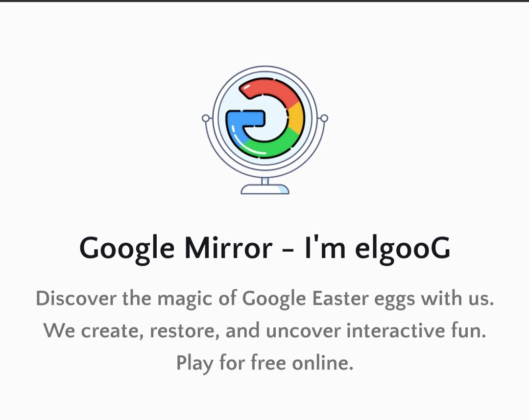
Task: Click the dark bar at top edge
Action: click(264, 1)
